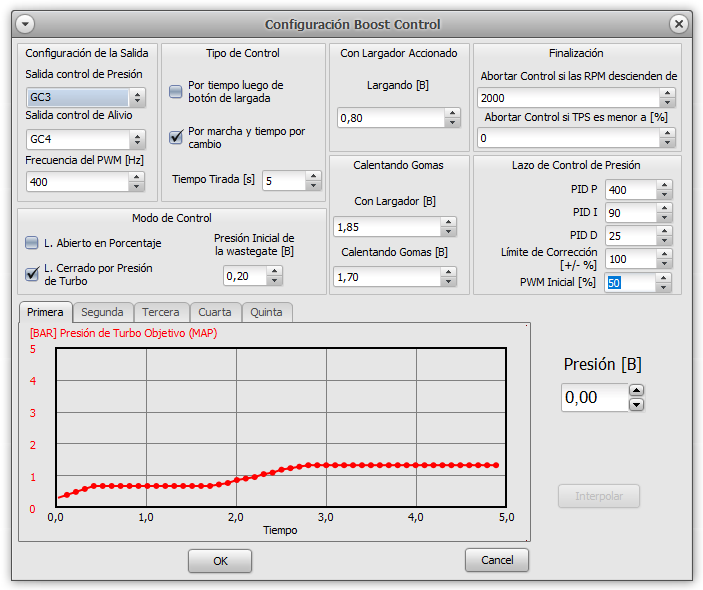Toggle 'L. Cerrado por Presión de Turbo'
This screenshot has height=590, width=703.
[x=32, y=273]
